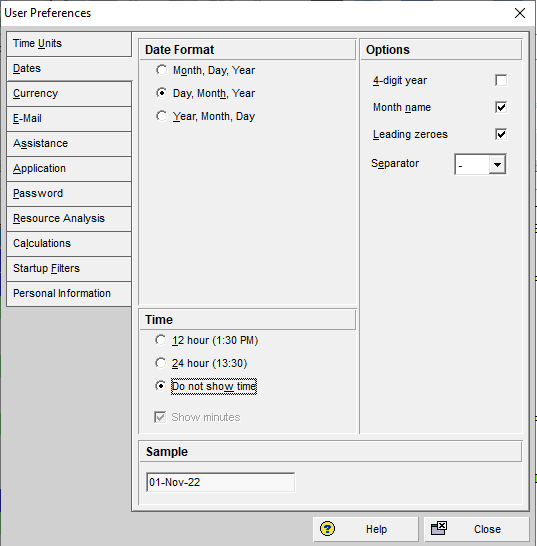
Task: Choose Year, Month, Day radio option
Action: pos(161,116)
